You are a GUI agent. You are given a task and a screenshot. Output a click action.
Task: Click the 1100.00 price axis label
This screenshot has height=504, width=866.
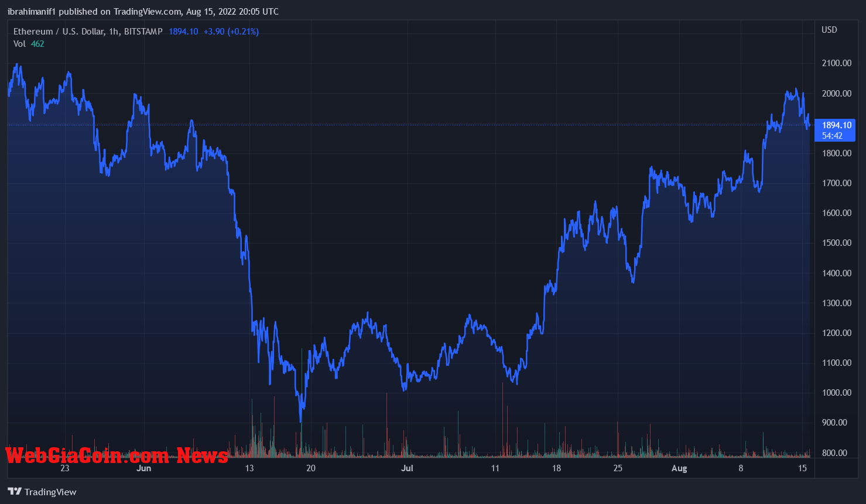click(x=837, y=363)
